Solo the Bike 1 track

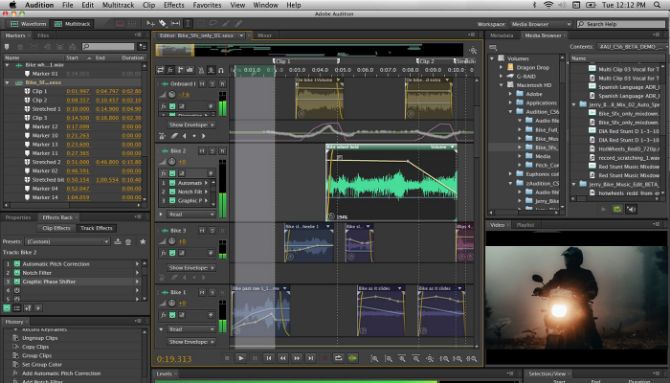(212, 292)
